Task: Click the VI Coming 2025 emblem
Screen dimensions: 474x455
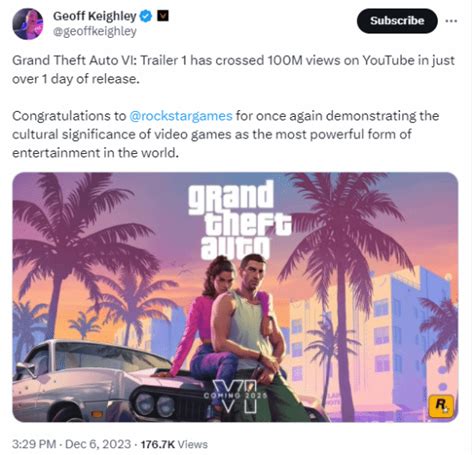Action: (x=236, y=396)
